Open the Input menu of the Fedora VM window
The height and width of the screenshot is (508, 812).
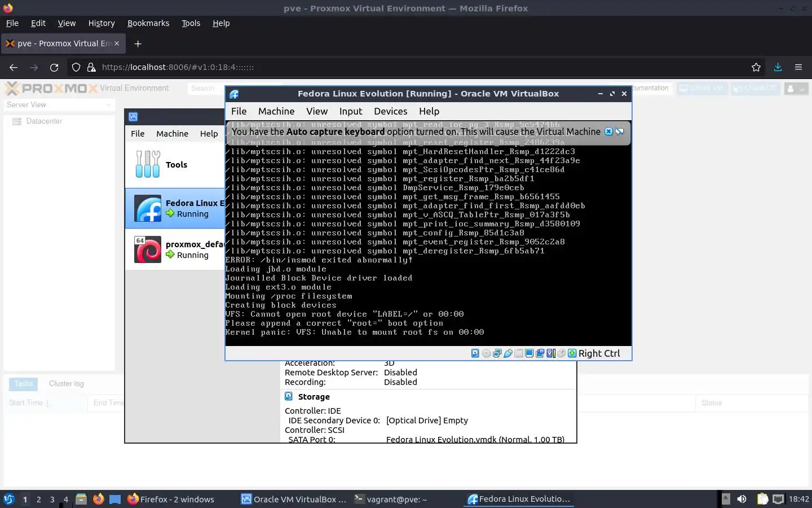coord(351,111)
